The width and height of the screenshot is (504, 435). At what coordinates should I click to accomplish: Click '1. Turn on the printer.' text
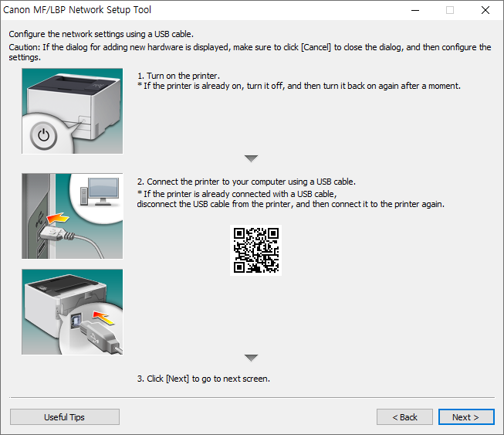pyautogui.click(x=179, y=76)
